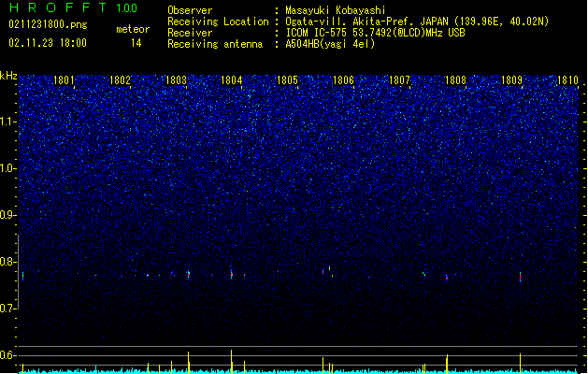This screenshot has width=588, height=374.
Task: Click the ICOM IC-575 53.7492 MHz receiver text
Action: point(376,33)
